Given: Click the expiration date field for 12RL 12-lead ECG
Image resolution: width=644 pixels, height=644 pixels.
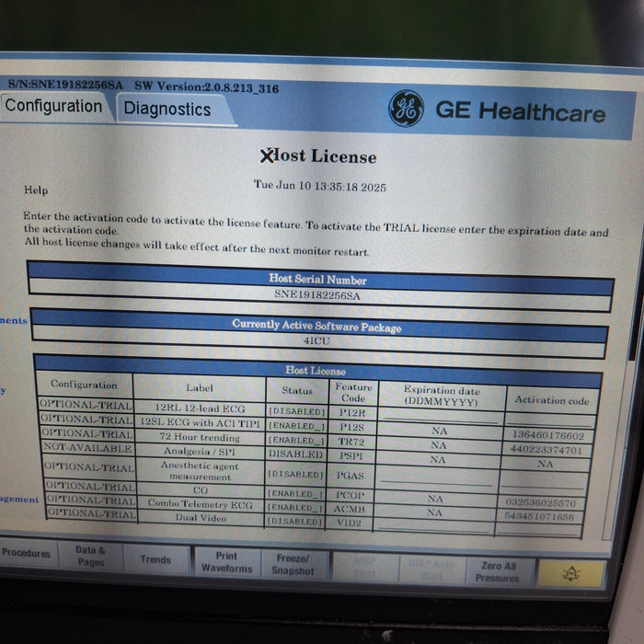Looking at the screenshot, I should click(441, 416).
